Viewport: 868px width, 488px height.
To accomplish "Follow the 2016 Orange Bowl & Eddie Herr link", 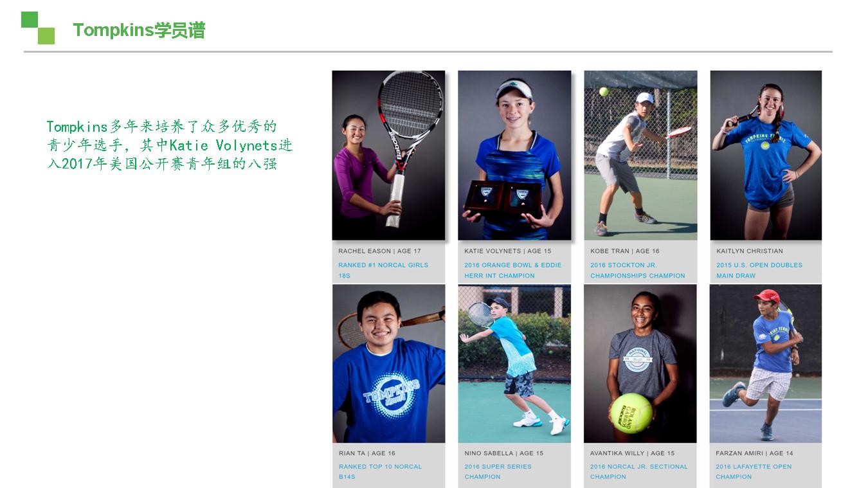I will click(x=513, y=270).
